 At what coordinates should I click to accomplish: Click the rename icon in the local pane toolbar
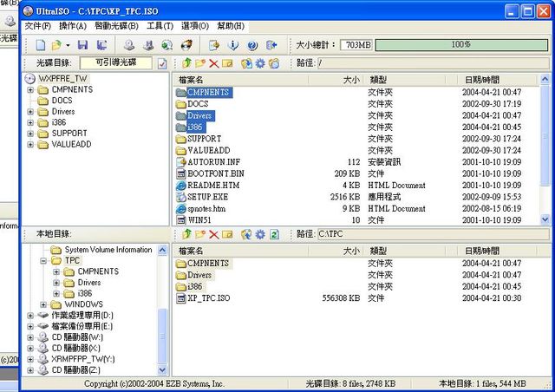coord(227,234)
